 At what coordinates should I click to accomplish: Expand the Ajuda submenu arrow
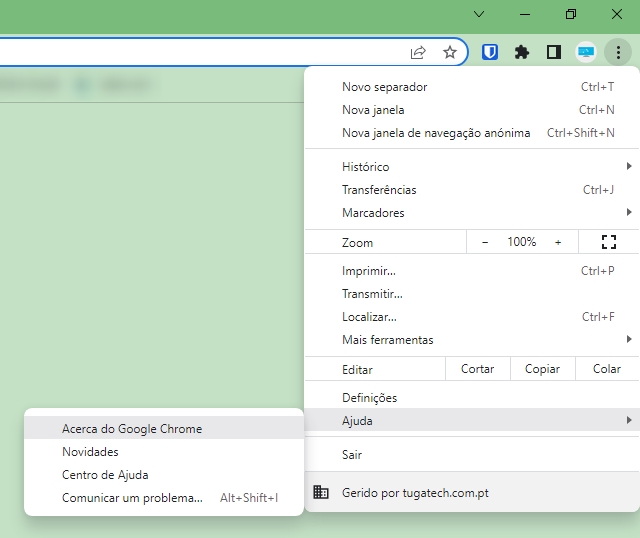pyautogui.click(x=629, y=420)
